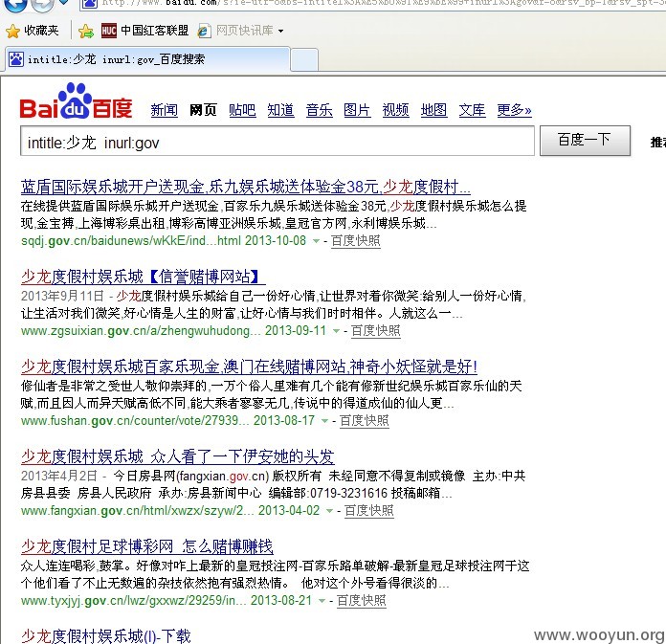Open the 少龙度假村娱乐城百家乐现金 result title
The image size is (666, 644).
(249, 366)
